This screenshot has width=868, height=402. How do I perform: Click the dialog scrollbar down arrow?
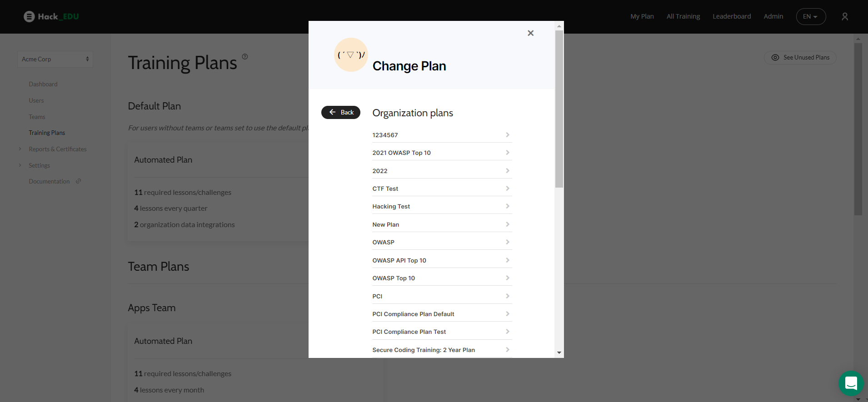559,352
